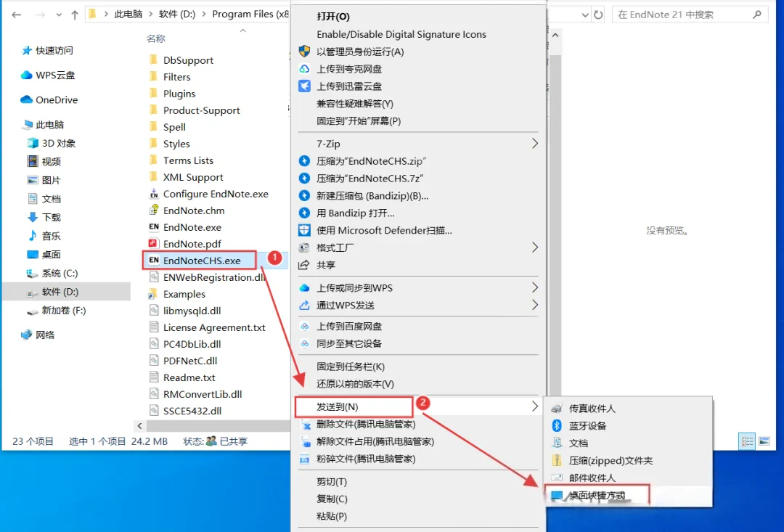Click the Baidu netdisk upload icon
784x532 pixels.
click(x=304, y=327)
